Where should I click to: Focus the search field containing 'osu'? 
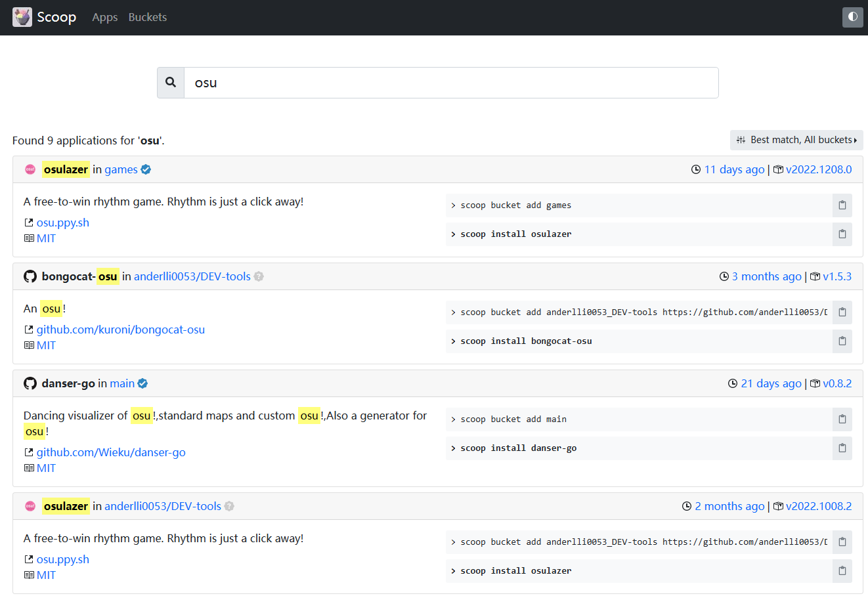coord(451,83)
